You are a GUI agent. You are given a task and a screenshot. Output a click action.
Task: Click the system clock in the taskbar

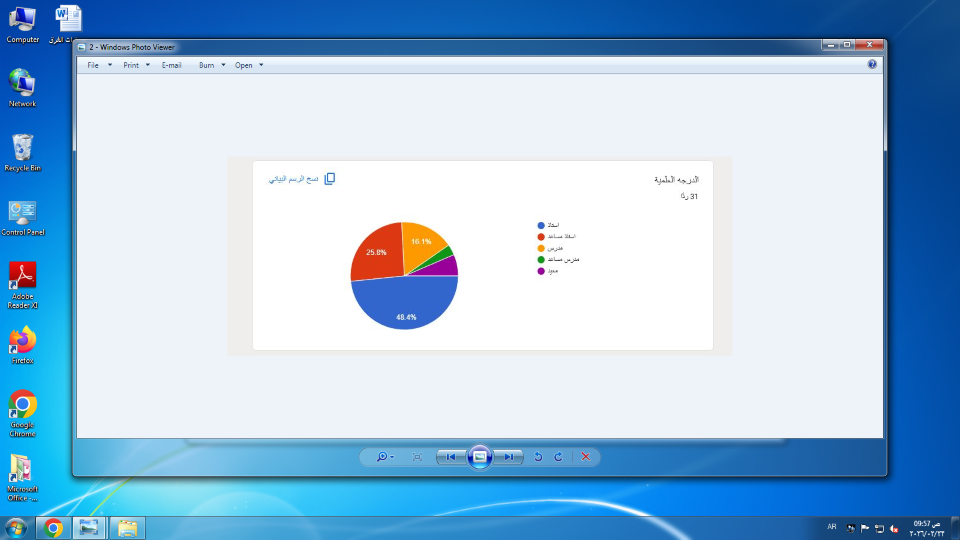click(926, 527)
